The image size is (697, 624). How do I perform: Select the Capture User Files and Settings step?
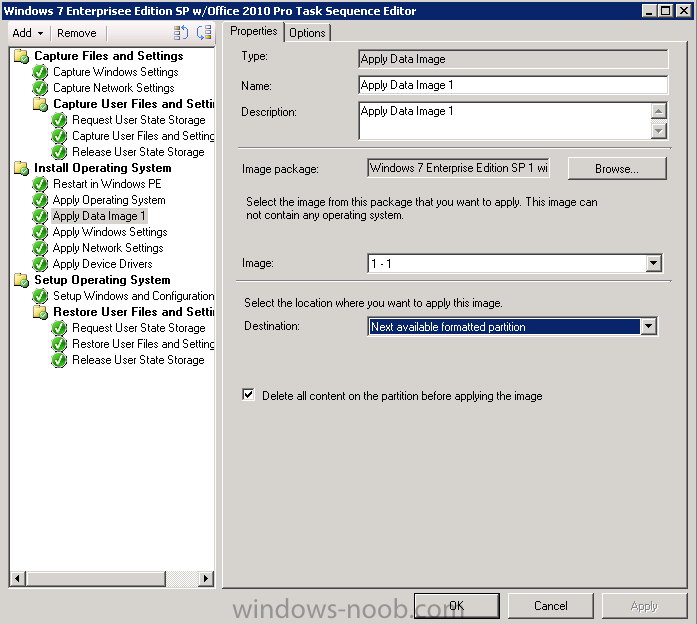click(143, 136)
